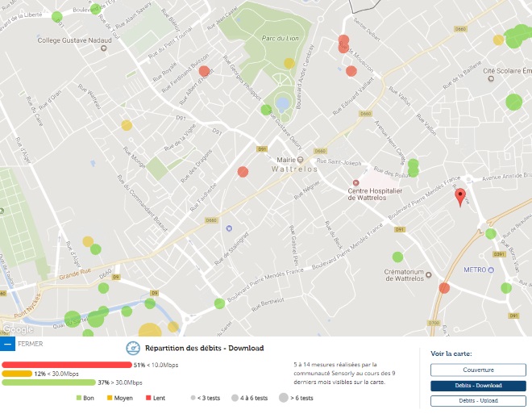Image resolution: width=532 pixels, height=418 pixels.
Task: Click the College Gustave Nadaud school icon
Action: click(103, 50)
